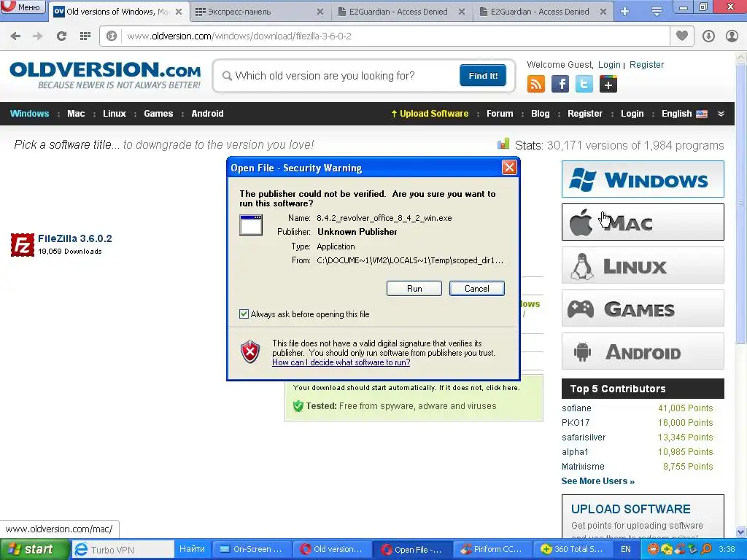Open a new tab with plus button
The image size is (747, 560).
tap(625, 12)
